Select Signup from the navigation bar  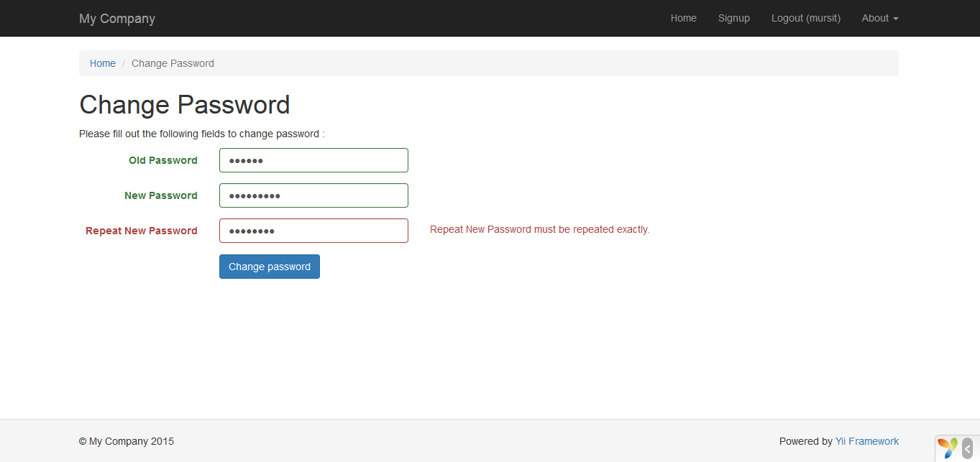pyautogui.click(x=733, y=18)
